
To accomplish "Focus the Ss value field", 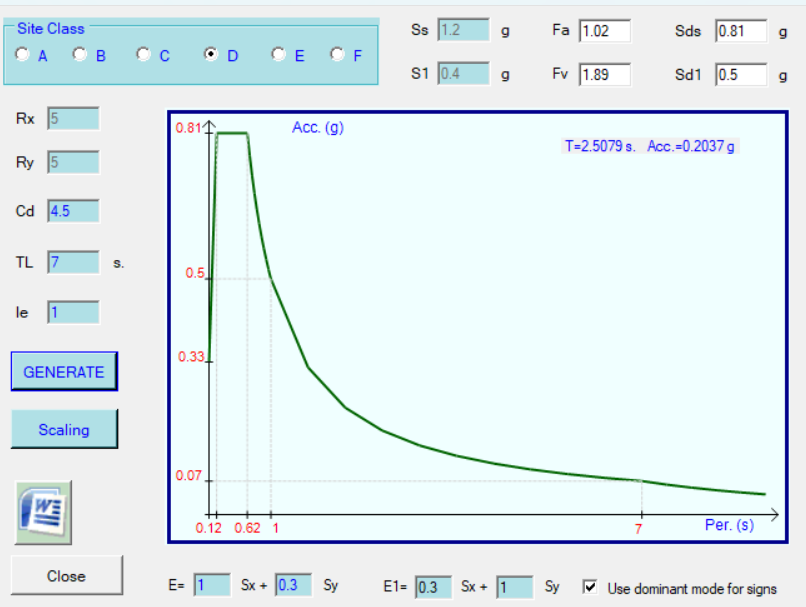I will pyautogui.click(x=463, y=30).
